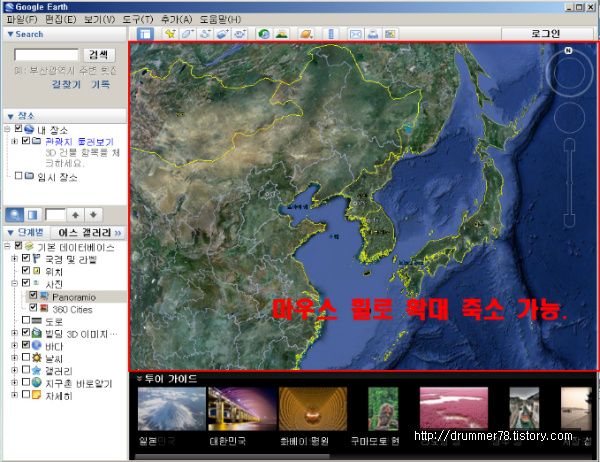
Task: Click the Panoramio layer icon
Action: point(44,296)
